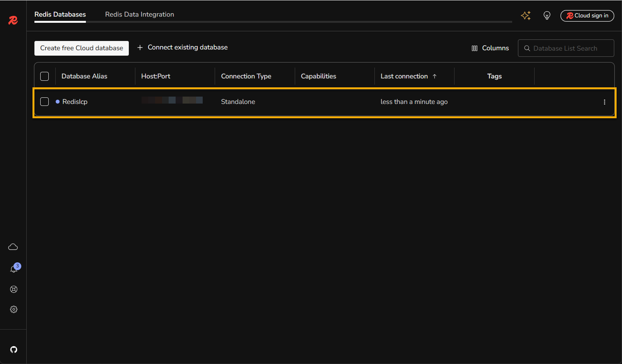The height and width of the screenshot is (364, 622).
Task: Open the AI copilot sparkle icon
Action: pos(526,15)
